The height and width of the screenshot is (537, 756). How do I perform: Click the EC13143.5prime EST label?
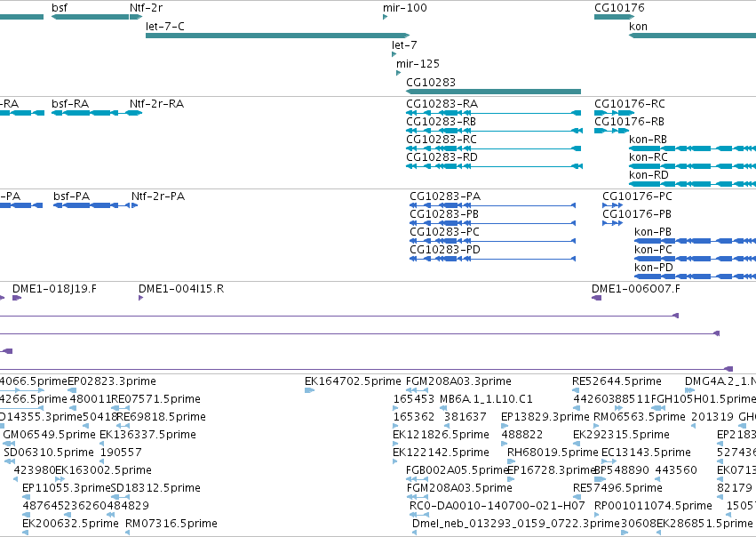(x=646, y=453)
